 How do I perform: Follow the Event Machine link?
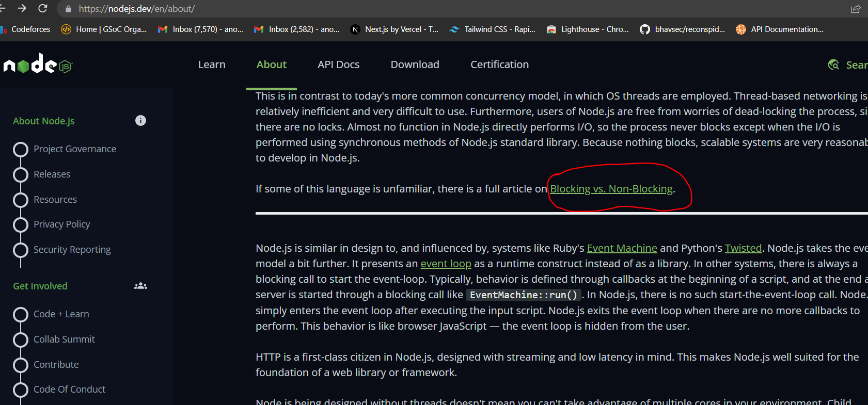[x=622, y=248]
